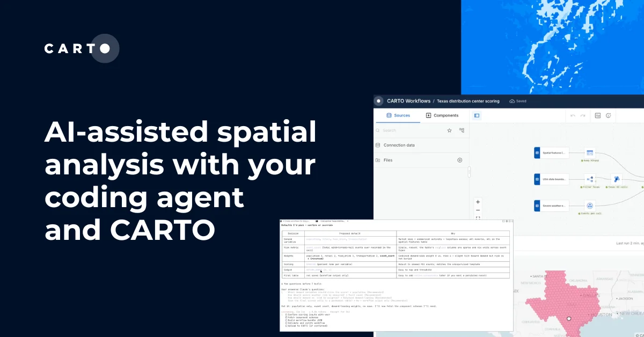Click the CARTO logo on banner
The width and height of the screenshot is (644, 337).
coord(82,48)
